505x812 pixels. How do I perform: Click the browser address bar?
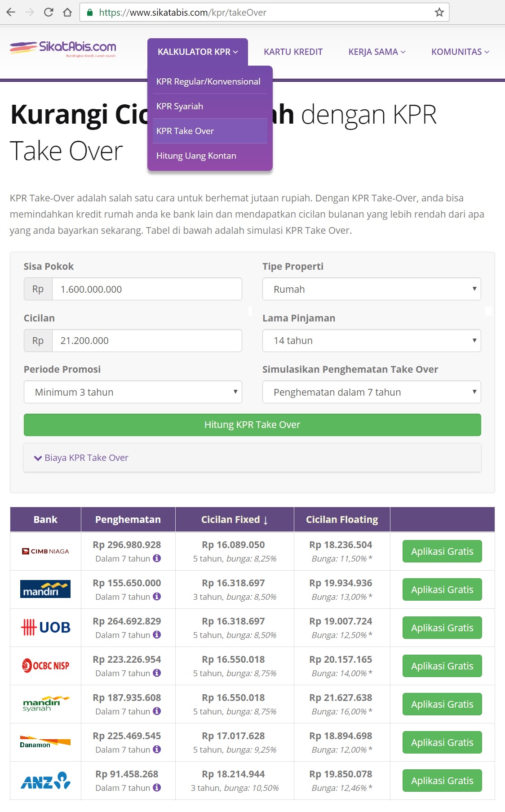pos(264,12)
